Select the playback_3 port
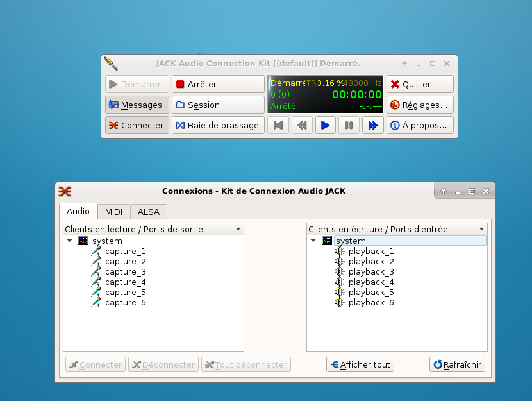 click(371, 272)
